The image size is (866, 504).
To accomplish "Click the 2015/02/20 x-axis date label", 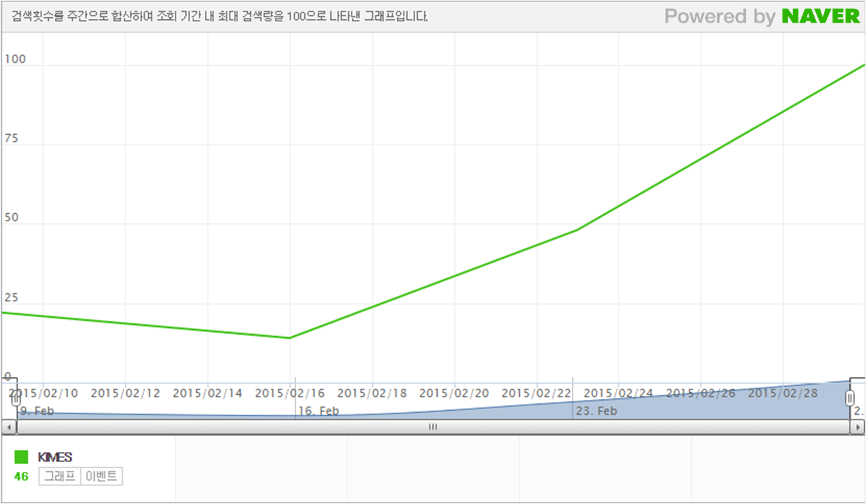I will pos(454,393).
